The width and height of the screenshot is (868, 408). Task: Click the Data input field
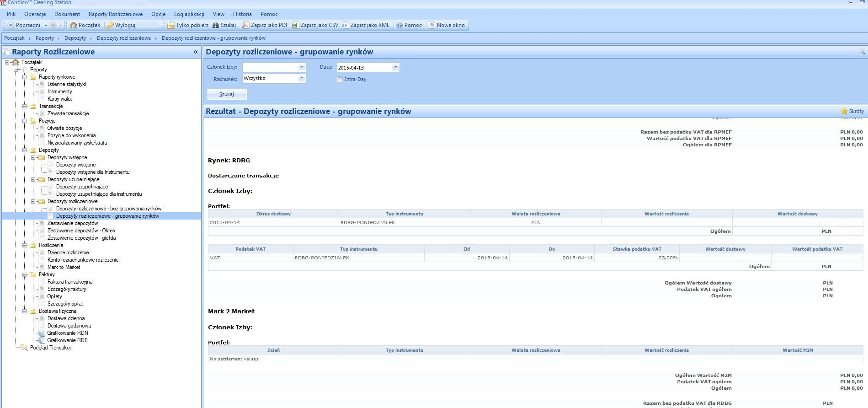coord(364,68)
